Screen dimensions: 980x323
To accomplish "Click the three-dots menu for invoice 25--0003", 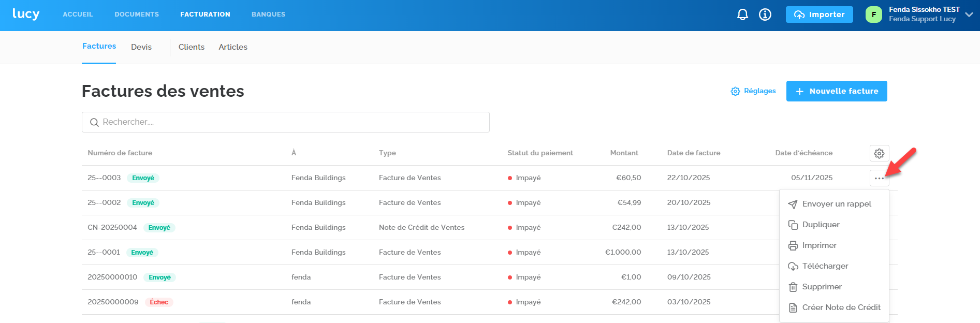I will [879, 178].
